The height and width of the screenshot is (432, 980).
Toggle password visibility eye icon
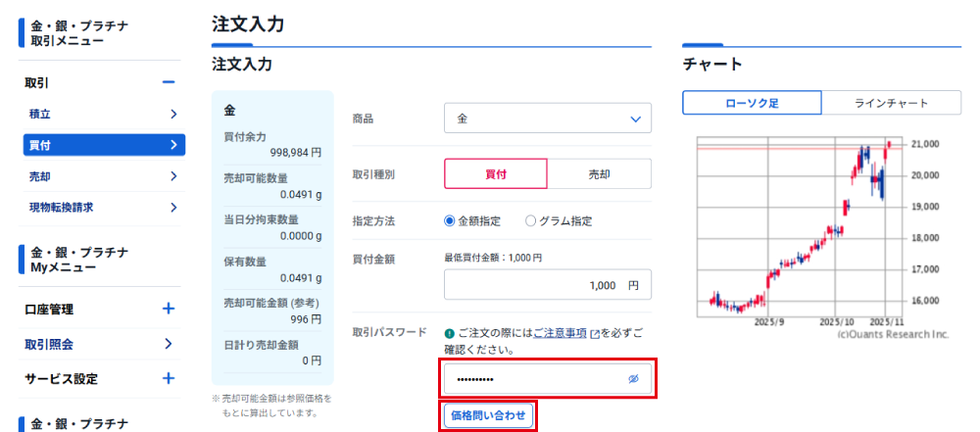pos(633,379)
